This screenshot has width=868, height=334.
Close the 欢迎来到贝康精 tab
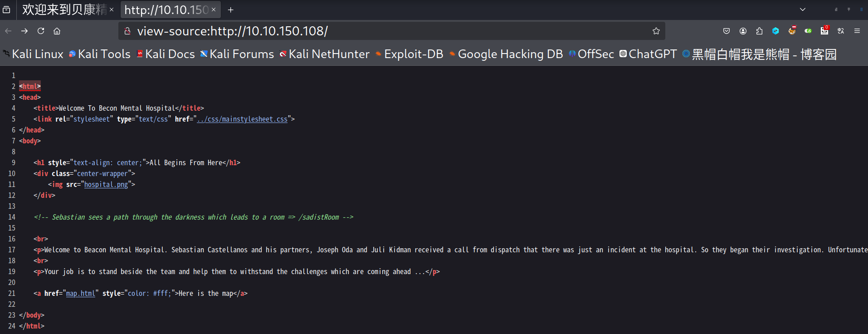click(112, 10)
